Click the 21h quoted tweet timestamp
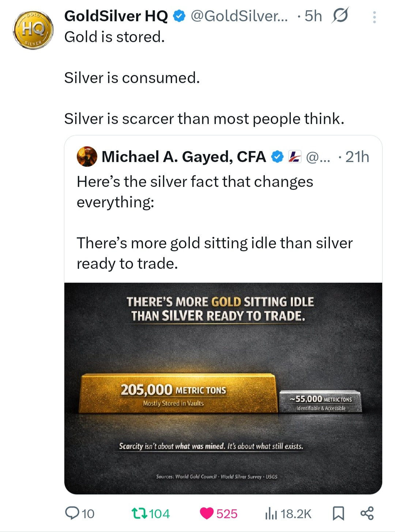 tap(357, 157)
